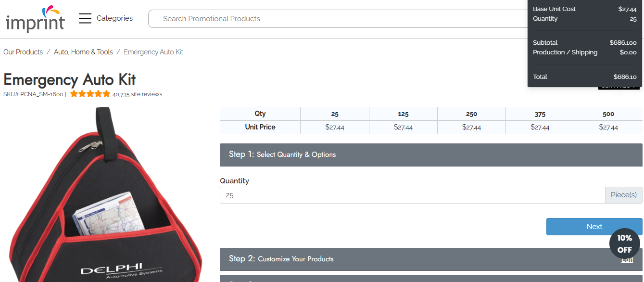This screenshot has height=282, width=644.
Task: Click the SKU# PCNA_SM-1600 text
Action: (x=33, y=94)
